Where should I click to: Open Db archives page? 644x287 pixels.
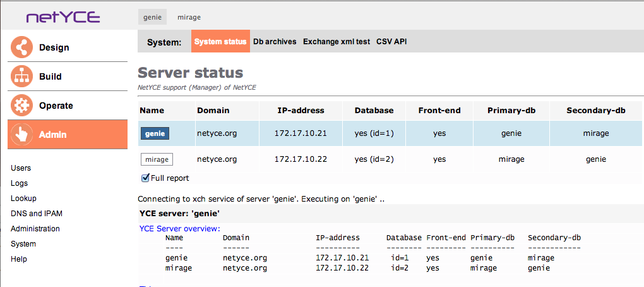[x=275, y=42]
